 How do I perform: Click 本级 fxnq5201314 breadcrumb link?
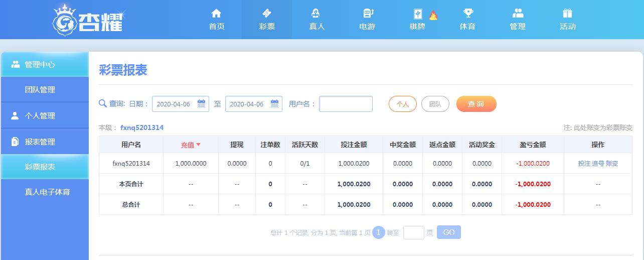pos(142,127)
